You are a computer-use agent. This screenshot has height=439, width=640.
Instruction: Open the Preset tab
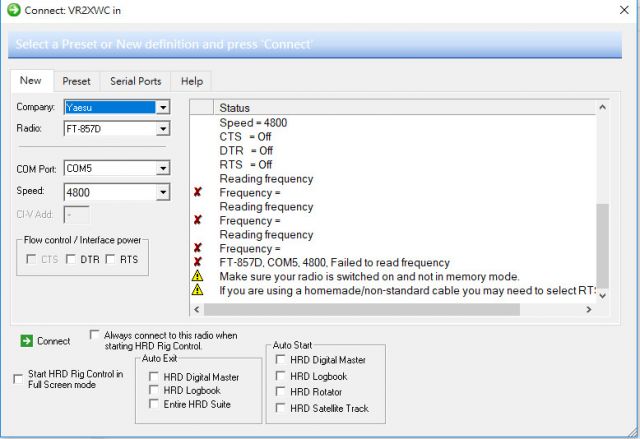[x=76, y=81]
